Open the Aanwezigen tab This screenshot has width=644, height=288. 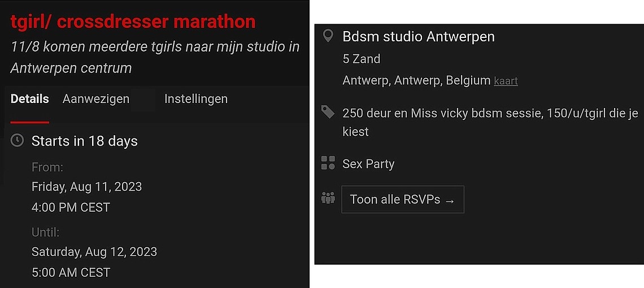click(96, 99)
